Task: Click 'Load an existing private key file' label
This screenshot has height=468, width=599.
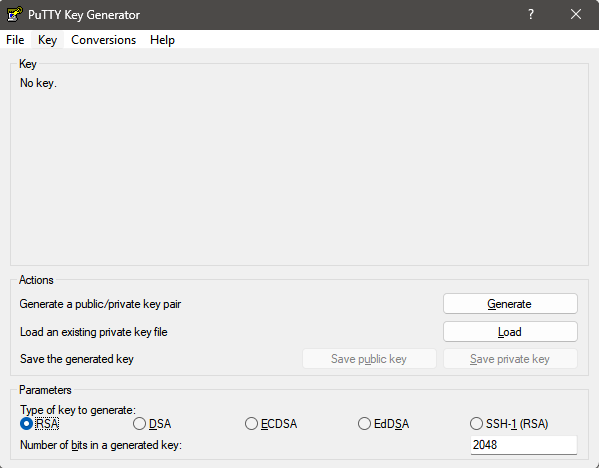Action: pyautogui.click(x=94, y=332)
